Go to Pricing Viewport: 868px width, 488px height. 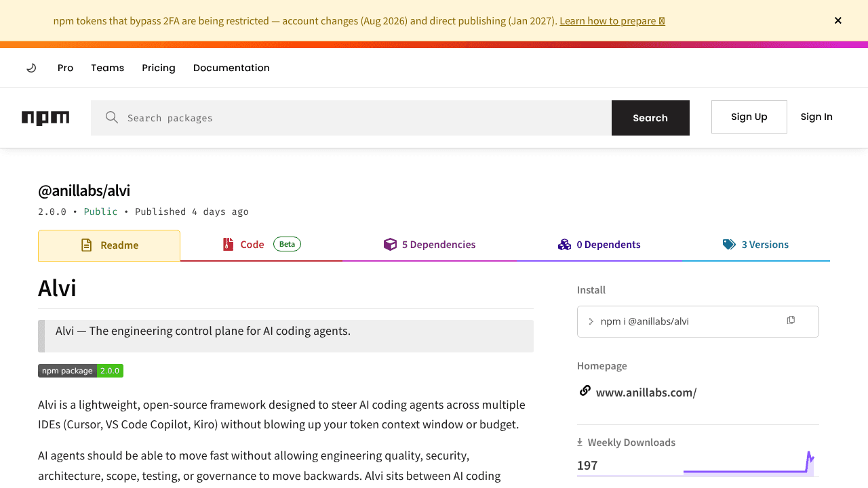(159, 68)
